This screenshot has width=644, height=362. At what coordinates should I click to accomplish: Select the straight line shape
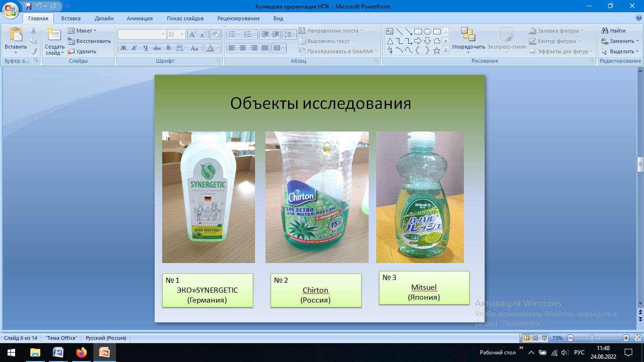pos(399,32)
